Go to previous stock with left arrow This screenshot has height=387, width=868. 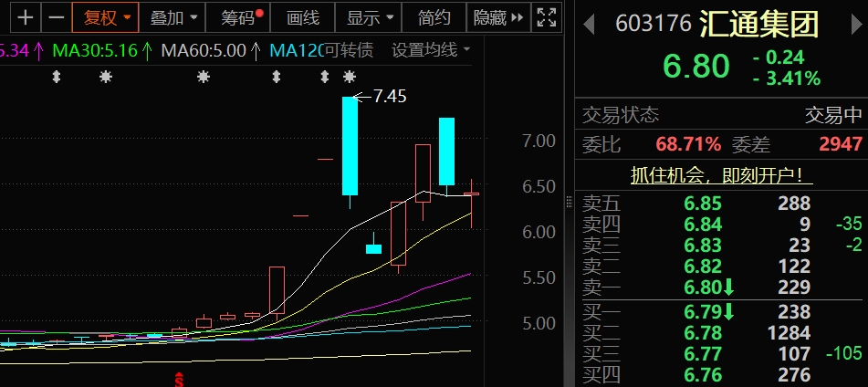click(x=590, y=24)
